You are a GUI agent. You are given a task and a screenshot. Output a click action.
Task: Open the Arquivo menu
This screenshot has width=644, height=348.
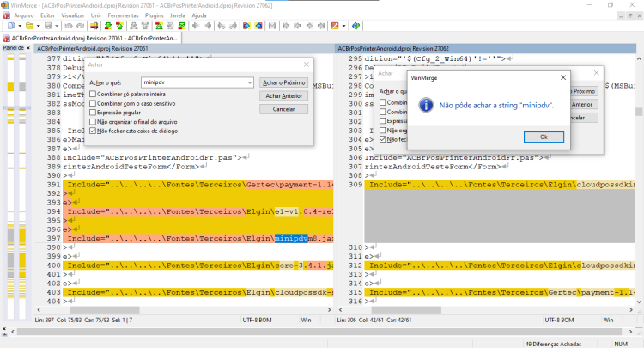(x=24, y=15)
